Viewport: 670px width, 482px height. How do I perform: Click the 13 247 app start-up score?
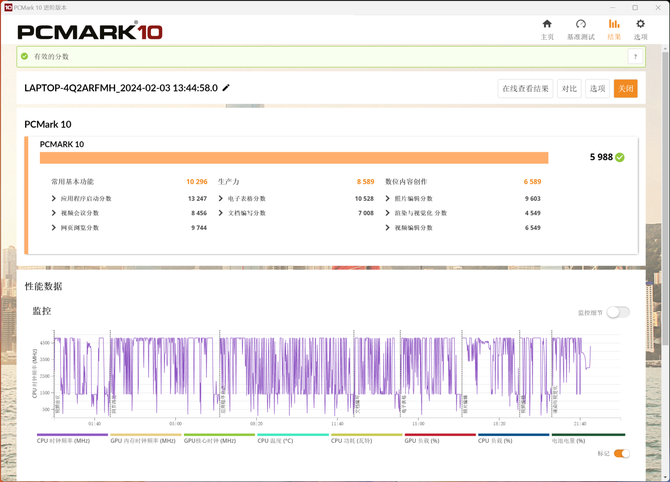pyautogui.click(x=197, y=198)
